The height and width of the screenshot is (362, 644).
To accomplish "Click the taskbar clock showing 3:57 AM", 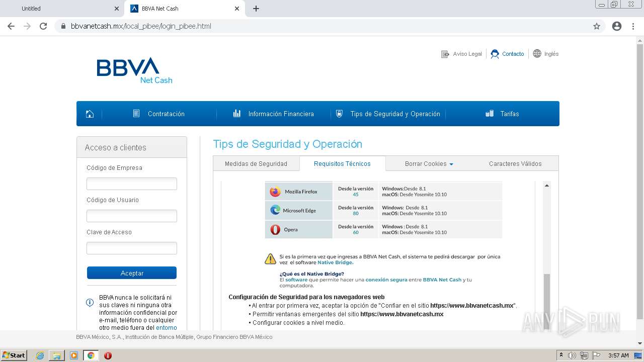I will click(x=618, y=355).
